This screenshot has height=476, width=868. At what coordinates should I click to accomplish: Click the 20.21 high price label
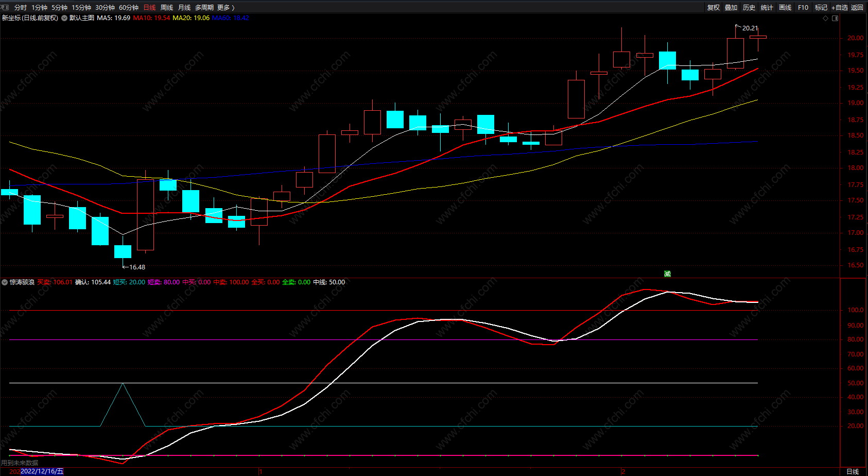coord(750,28)
